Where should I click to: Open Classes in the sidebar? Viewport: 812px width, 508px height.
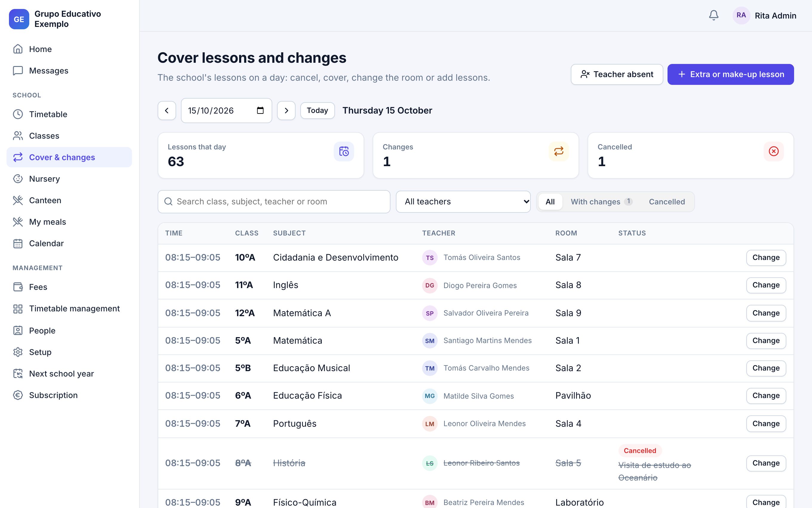pos(69,136)
